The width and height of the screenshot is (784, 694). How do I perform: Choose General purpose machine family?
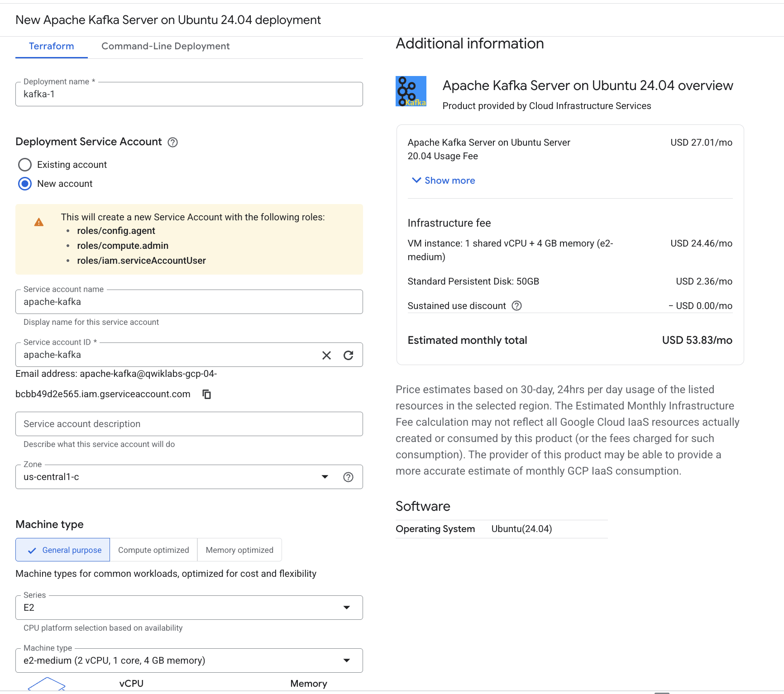[63, 550]
